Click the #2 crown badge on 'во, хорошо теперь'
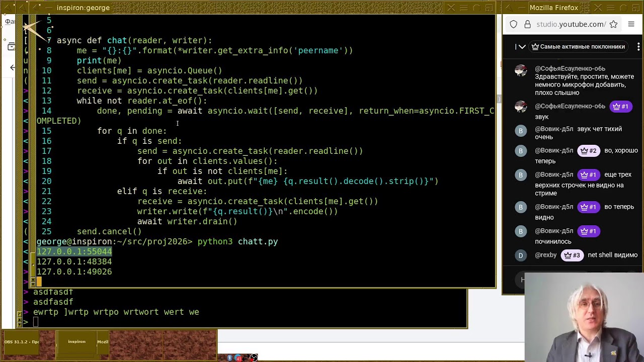644x362 pixels. click(588, 150)
